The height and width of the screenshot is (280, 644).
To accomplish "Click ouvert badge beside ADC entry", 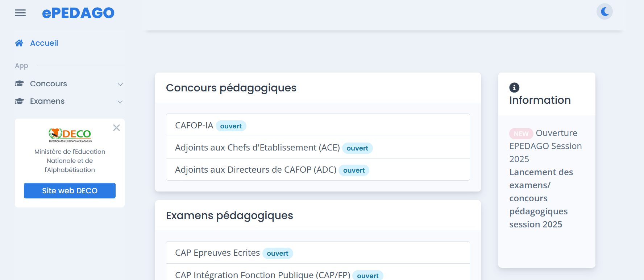I will pyautogui.click(x=354, y=170).
